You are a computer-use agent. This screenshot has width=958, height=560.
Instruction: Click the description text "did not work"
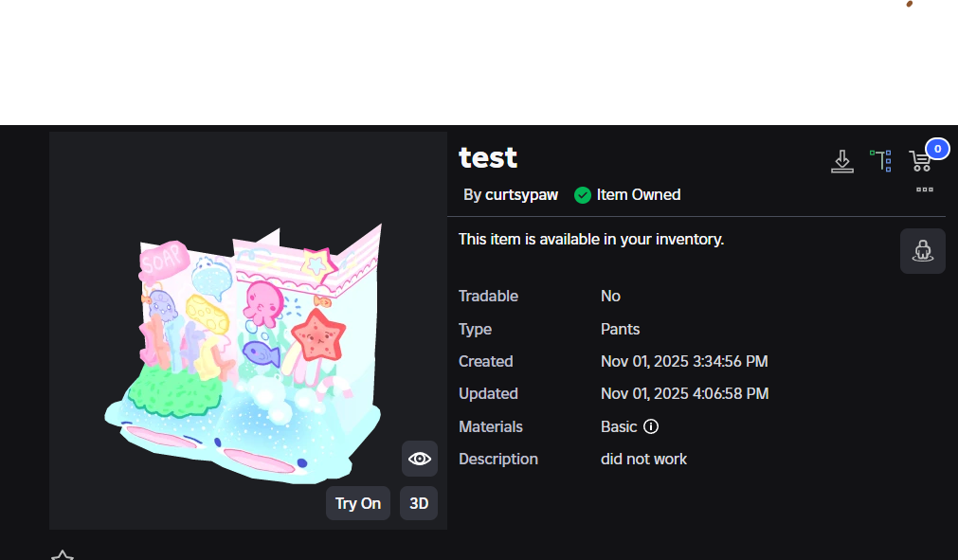click(x=643, y=460)
